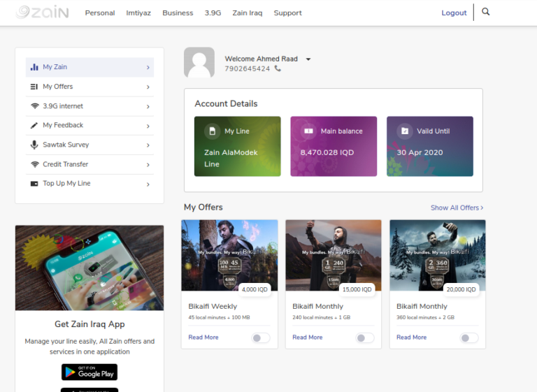Click '45 local minutes + 100 MB' text
537x392 pixels.
click(x=219, y=317)
